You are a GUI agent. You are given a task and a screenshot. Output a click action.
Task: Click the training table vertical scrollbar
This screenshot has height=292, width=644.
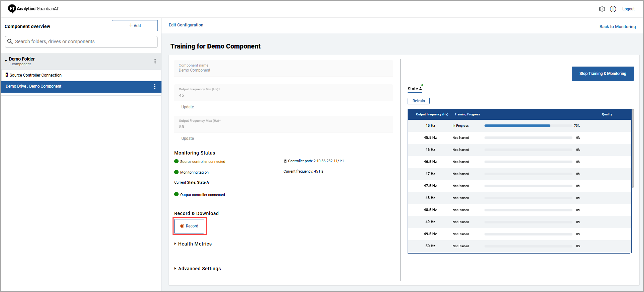click(632, 149)
